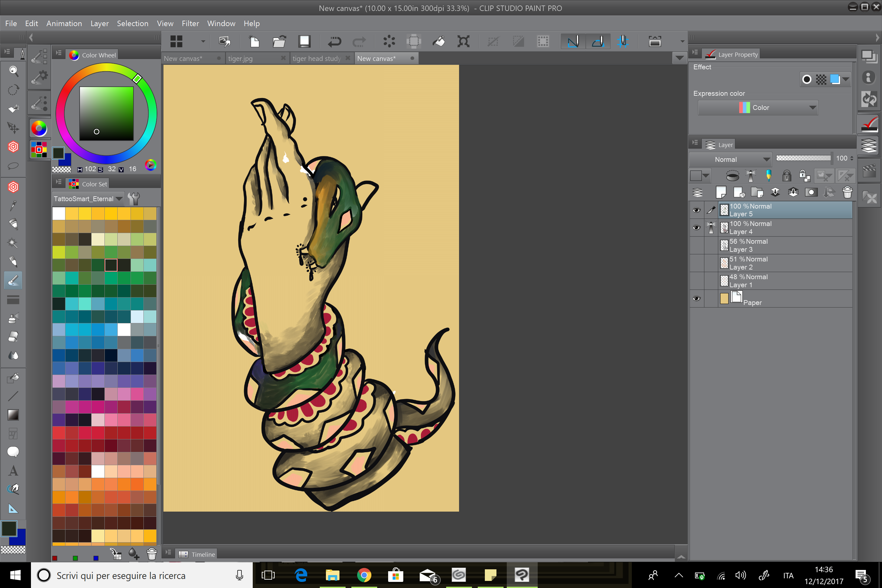This screenshot has width=882, height=588.
Task: Open CLIP STUDIO launcher dropdown arrow
Action: coord(203,41)
